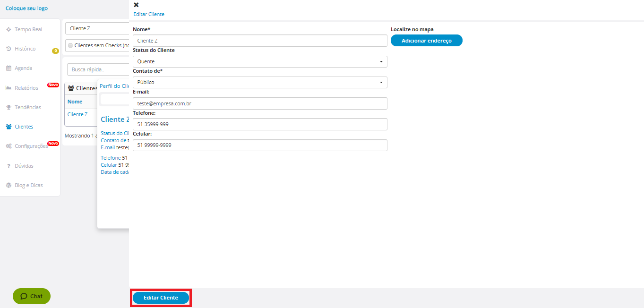Open the Chat widget
Screen dimensions: 644x308
coord(32,296)
